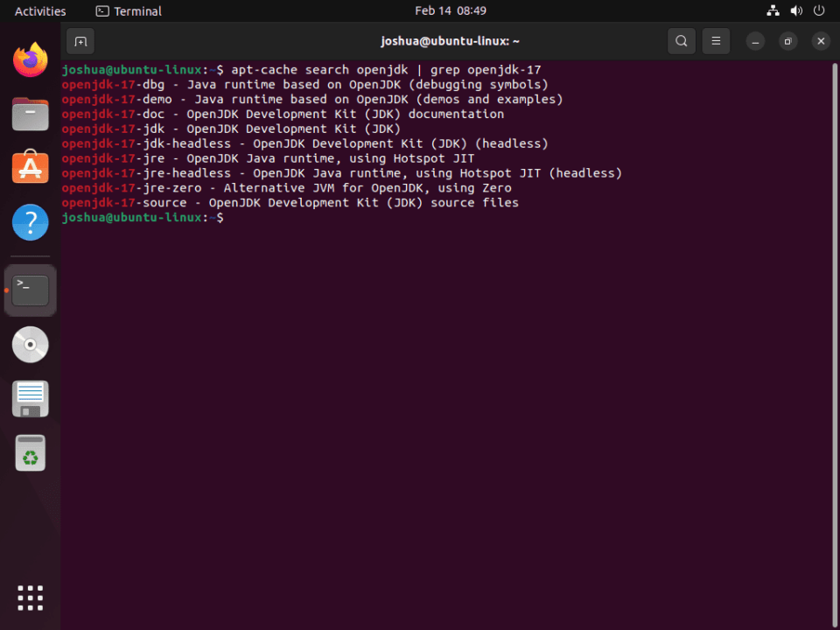Launch Firefox from the dock

30,59
